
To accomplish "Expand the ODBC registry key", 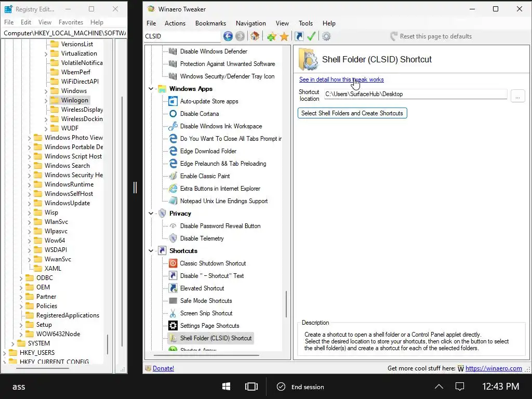I will tap(21, 278).
